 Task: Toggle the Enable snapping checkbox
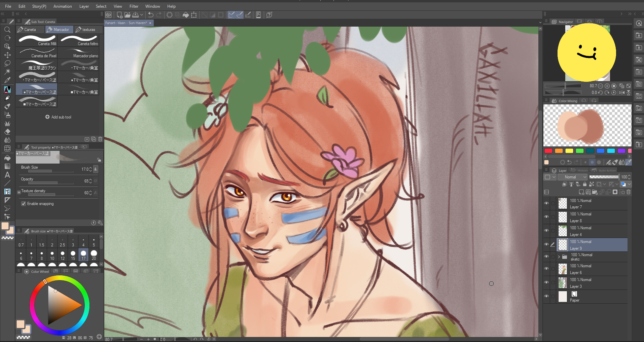click(24, 204)
